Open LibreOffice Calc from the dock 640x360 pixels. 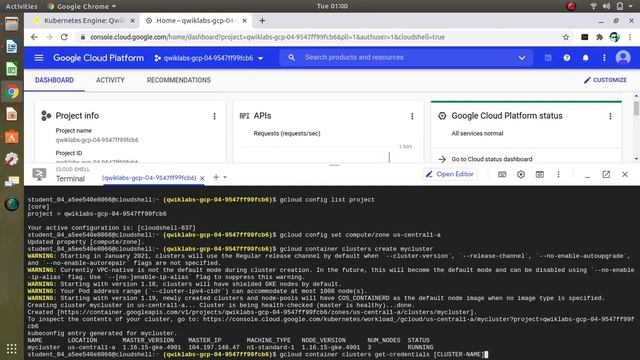coord(11,69)
